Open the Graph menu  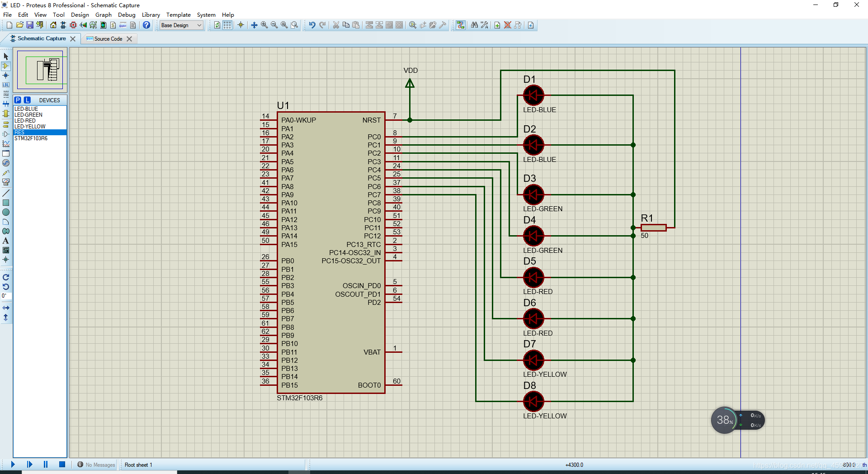click(x=104, y=14)
